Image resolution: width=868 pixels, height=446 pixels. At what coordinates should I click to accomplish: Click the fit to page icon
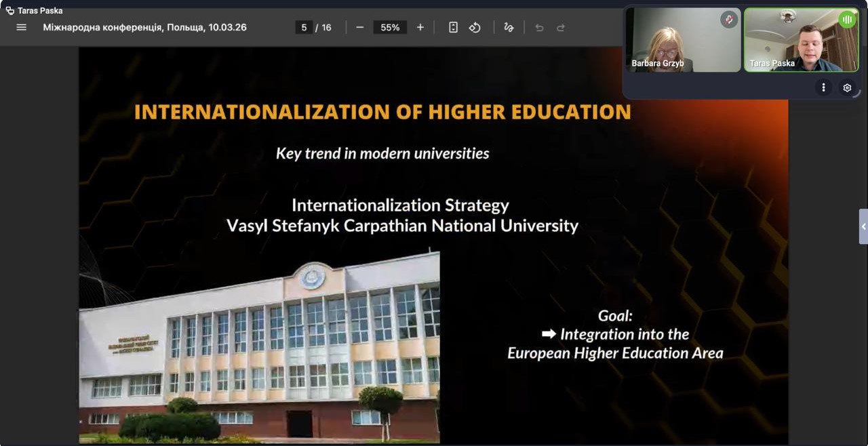(x=454, y=27)
